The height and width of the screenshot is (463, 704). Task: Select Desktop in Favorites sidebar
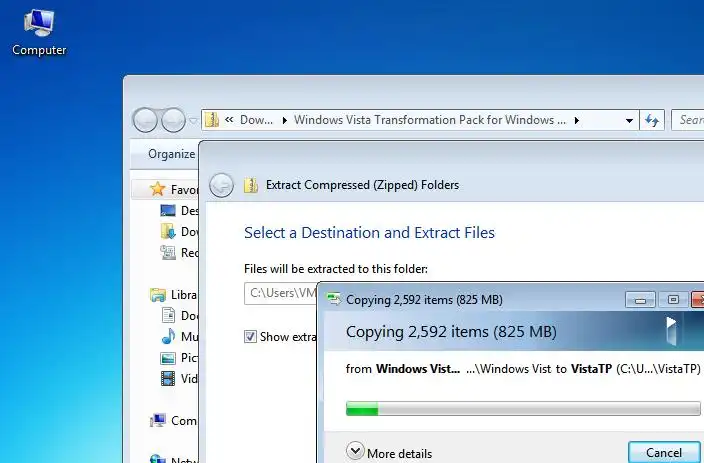click(180, 211)
